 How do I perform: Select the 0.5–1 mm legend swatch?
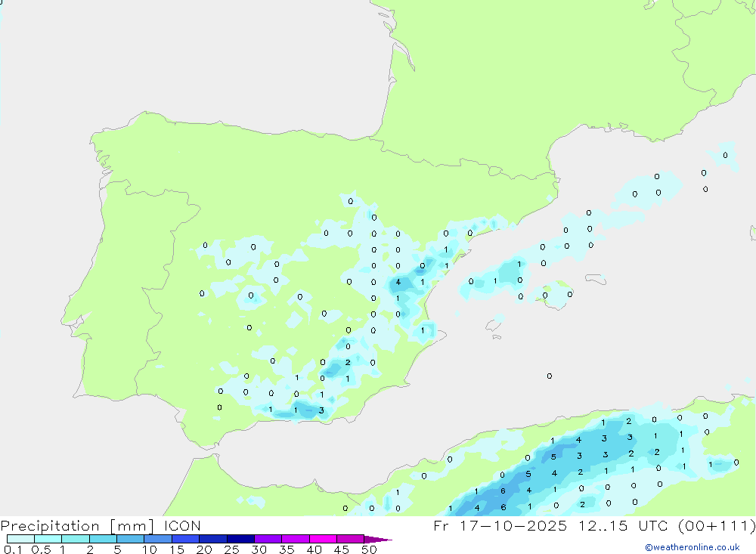tap(48, 539)
